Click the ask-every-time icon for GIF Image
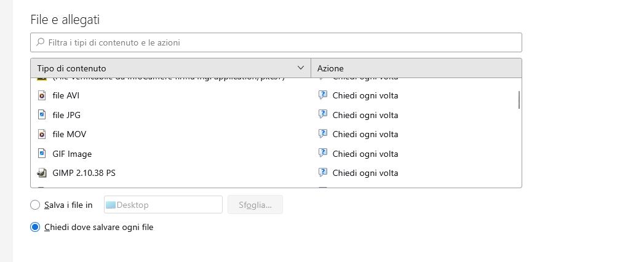Screen dimensions: 644x262 (x=322, y=153)
